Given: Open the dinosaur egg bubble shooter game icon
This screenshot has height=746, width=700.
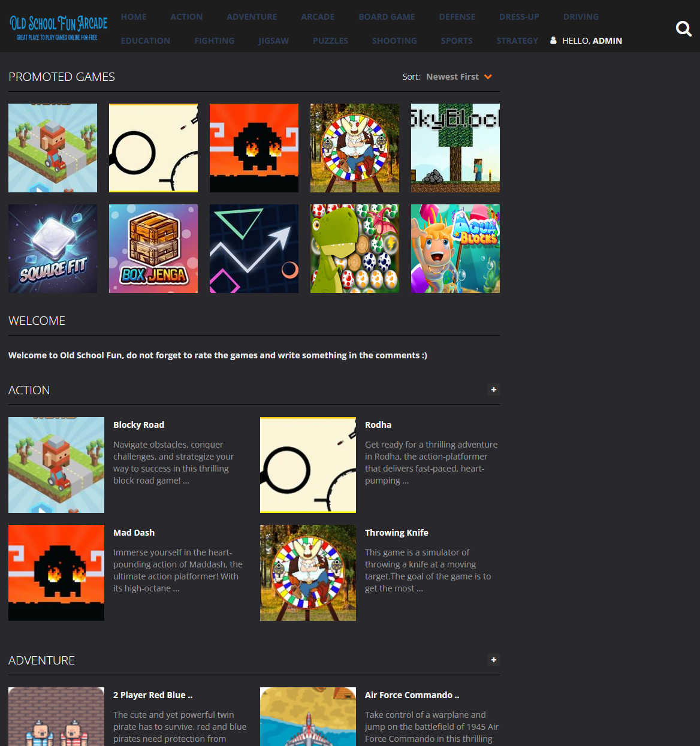Looking at the screenshot, I should 355,249.
